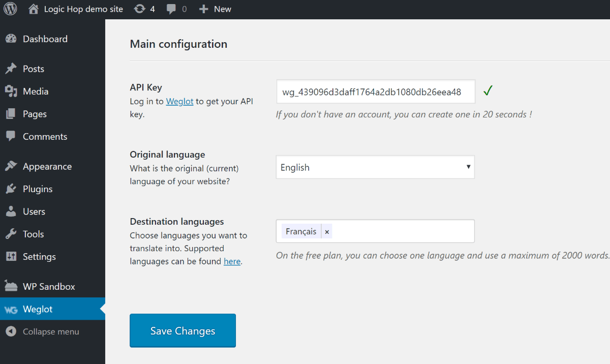This screenshot has width=610, height=364.
Task: Click the Weglot WG logo icon
Action: click(11, 310)
